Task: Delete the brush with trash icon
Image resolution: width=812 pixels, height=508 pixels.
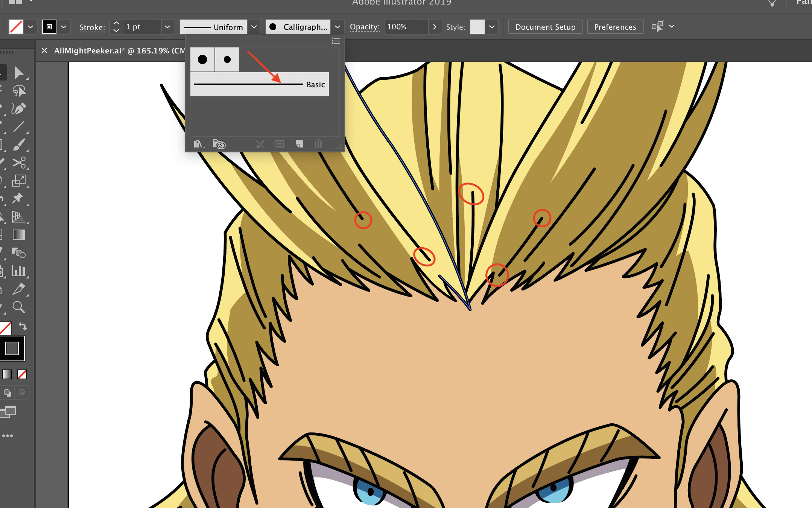Action: pyautogui.click(x=319, y=144)
